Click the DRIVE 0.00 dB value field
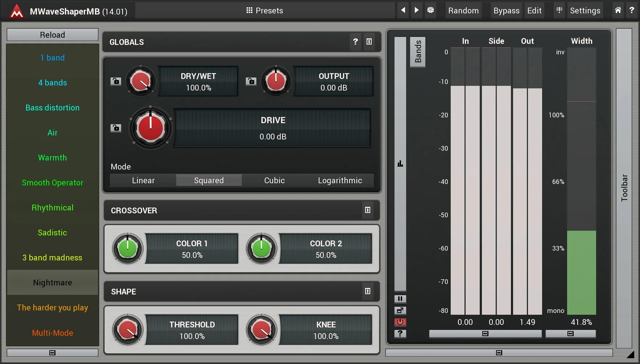Viewport: 640px width, 364px height. tap(273, 128)
